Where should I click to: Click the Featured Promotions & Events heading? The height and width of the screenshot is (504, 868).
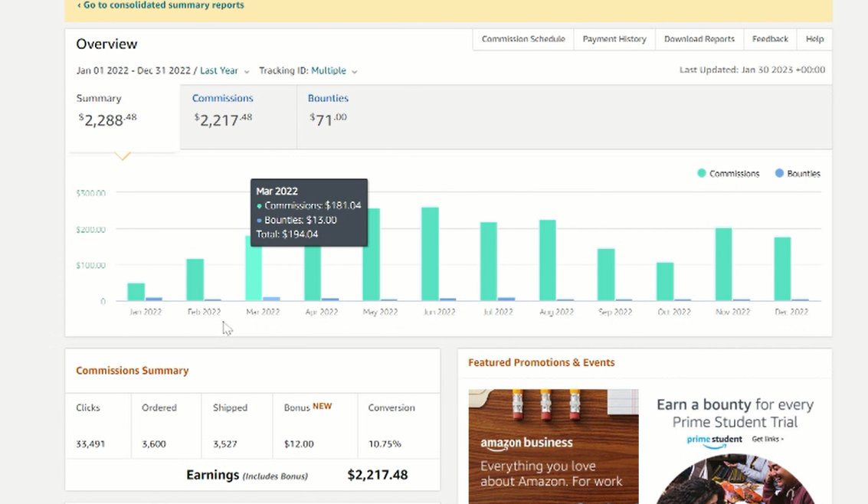(x=542, y=362)
